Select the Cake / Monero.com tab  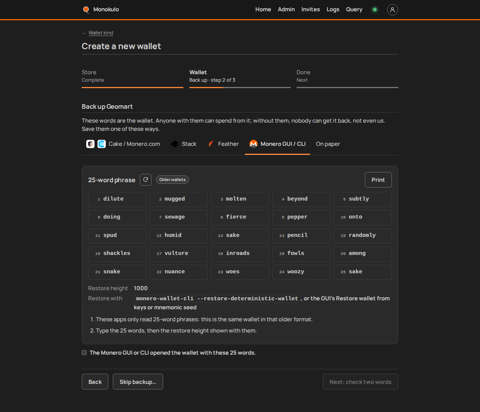point(123,144)
